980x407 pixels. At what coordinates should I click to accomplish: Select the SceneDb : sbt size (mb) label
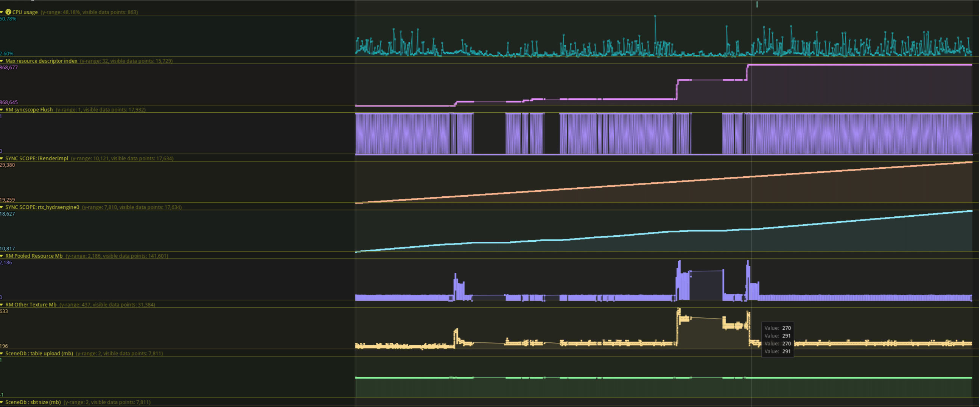click(33, 402)
